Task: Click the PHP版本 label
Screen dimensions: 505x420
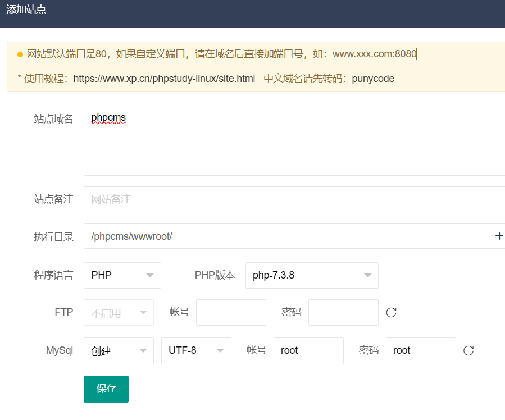Action: point(215,275)
